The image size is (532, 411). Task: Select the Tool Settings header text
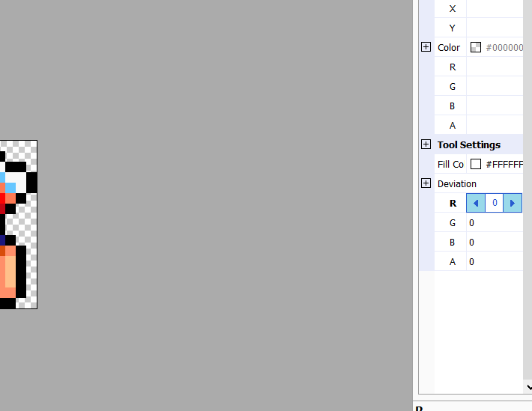469,144
